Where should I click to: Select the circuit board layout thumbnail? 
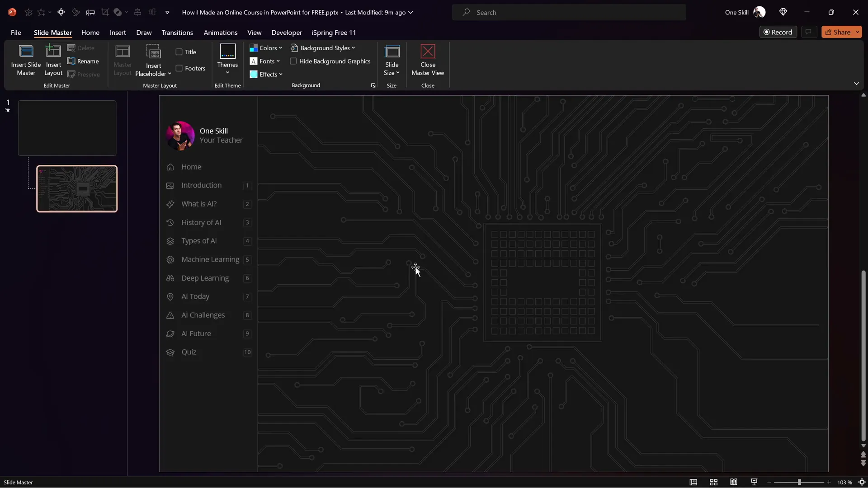point(77,189)
